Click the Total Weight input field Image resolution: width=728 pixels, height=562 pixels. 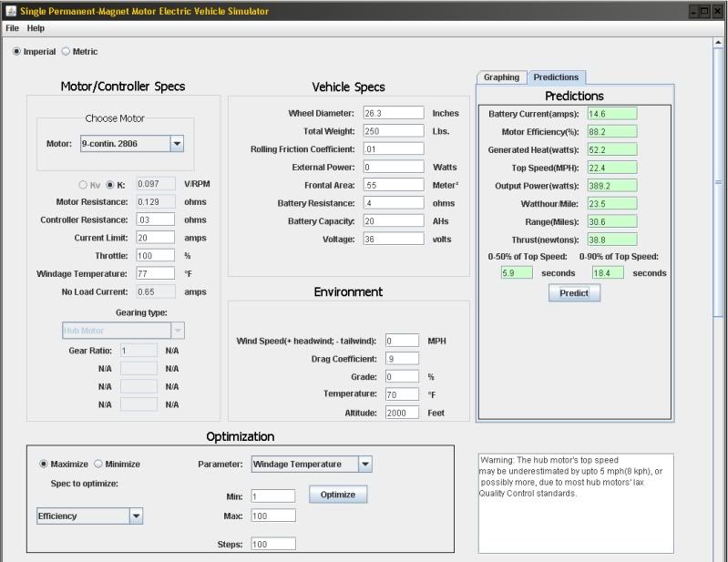click(x=393, y=131)
